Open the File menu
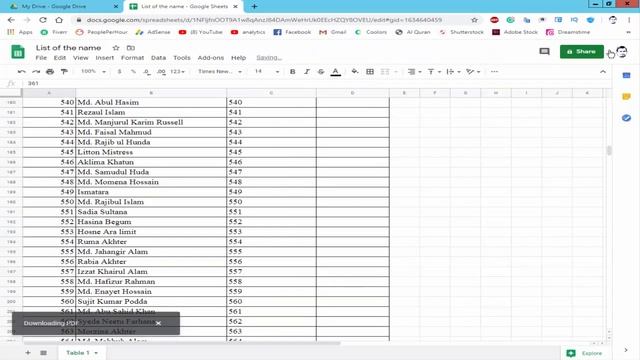 point(41,58)
